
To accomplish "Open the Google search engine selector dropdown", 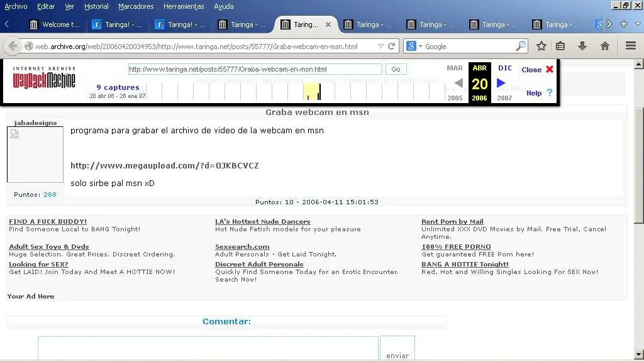I will click(x=413, y=46).
